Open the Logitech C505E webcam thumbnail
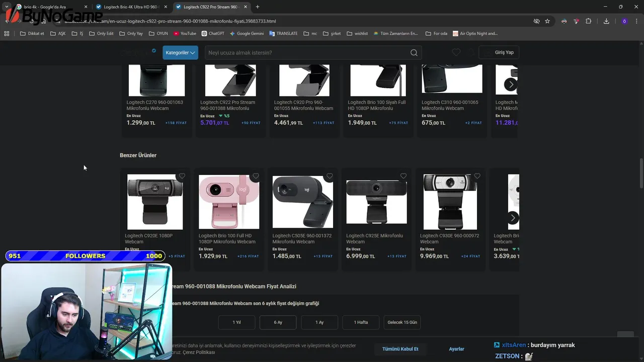This screenshot has width=644, height=362. coord(303,202)
